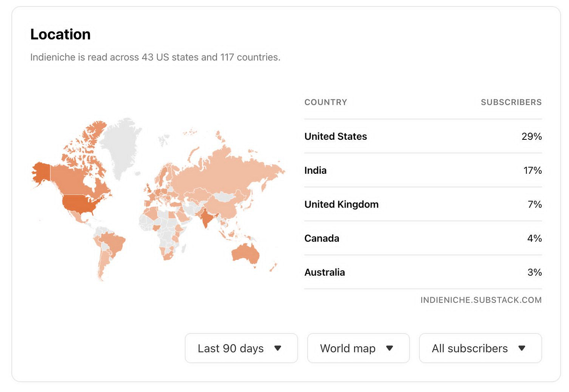Select Alaska on the world map
This screenshot has height=392, width=569.
click(x=42, y=173)
